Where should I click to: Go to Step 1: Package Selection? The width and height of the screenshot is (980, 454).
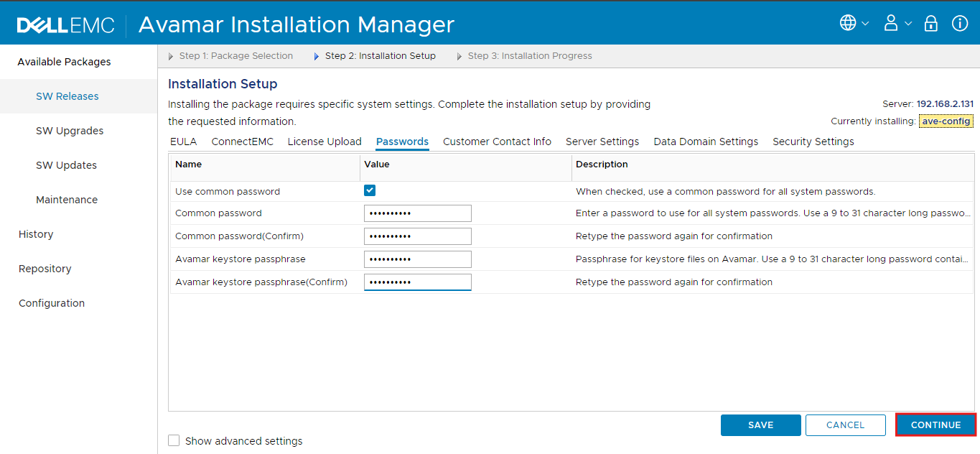point(235,56)
